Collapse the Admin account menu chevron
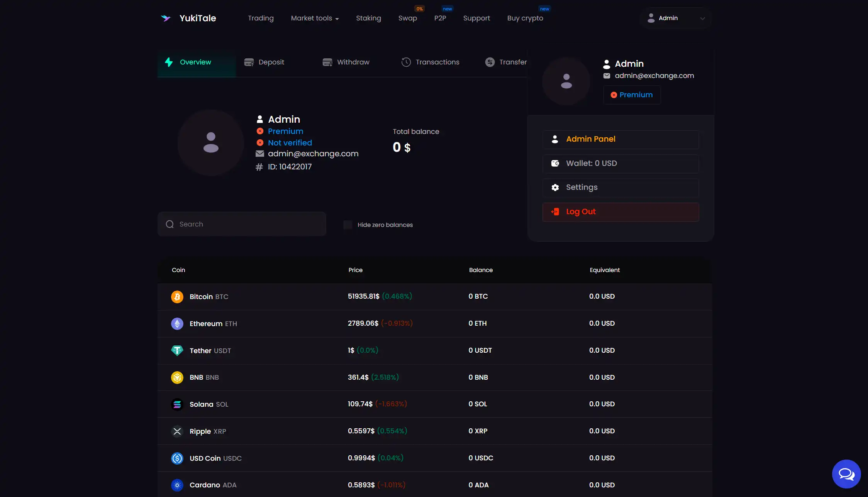The width and height of the screenshot is (868, 497). [702, 18]
